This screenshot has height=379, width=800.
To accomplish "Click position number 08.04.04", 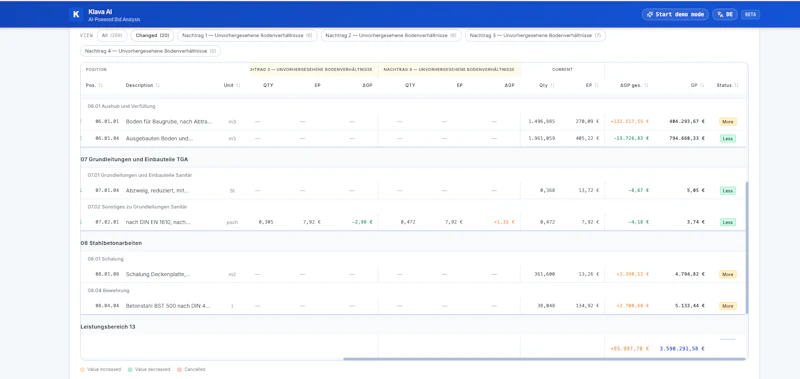I will (107, 306).
